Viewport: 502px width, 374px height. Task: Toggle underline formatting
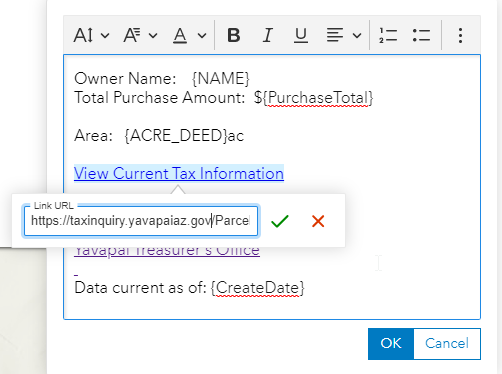(x=301, y=35)
